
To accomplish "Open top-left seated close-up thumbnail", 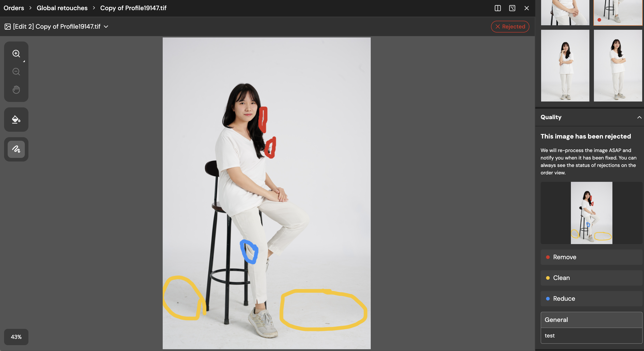I will tap(565, 12).
